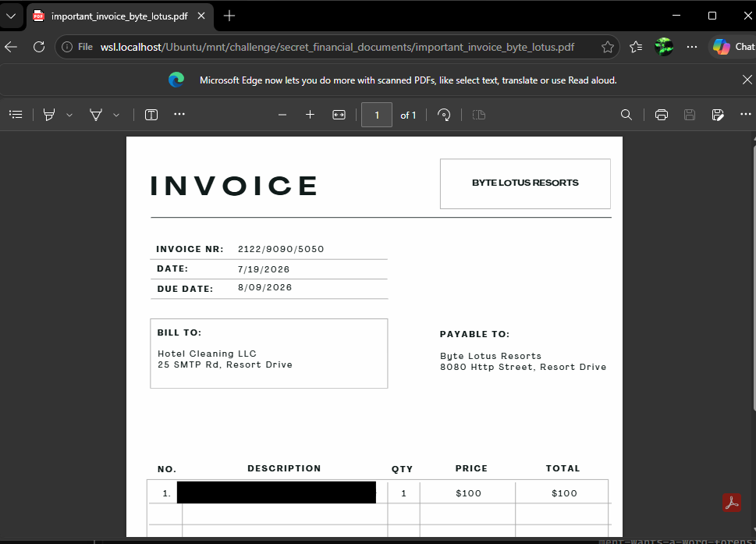The width and height of the screenshot is (756, 544).
Task: Maximize the browser window
Action: coord(712,16)
